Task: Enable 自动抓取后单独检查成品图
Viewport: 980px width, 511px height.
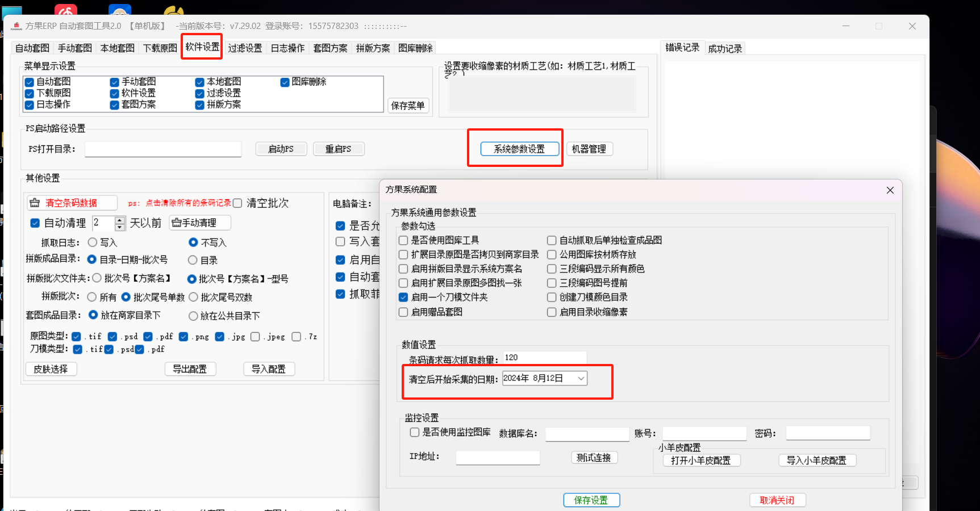Action: (x=552, y=240)
